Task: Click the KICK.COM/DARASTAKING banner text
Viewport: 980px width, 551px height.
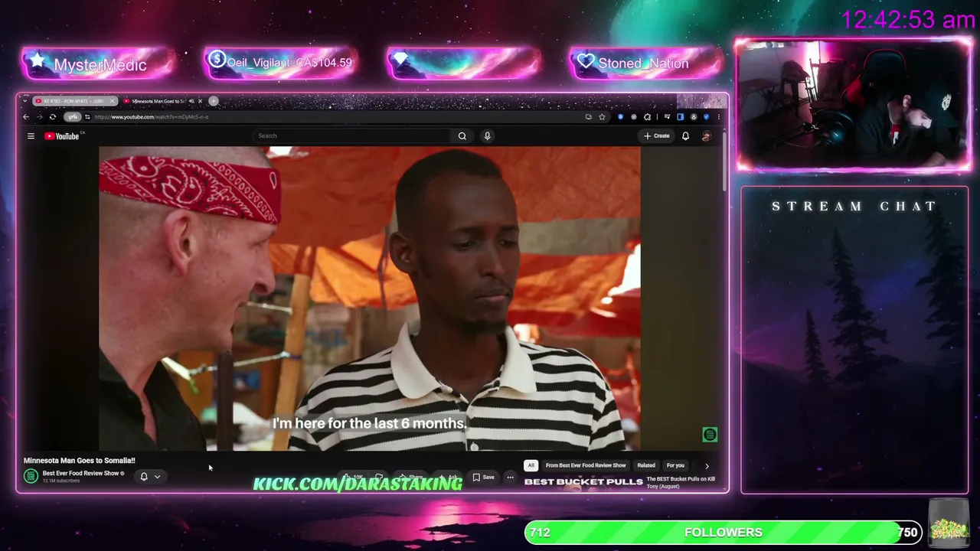Action: [x=358, y=484]
